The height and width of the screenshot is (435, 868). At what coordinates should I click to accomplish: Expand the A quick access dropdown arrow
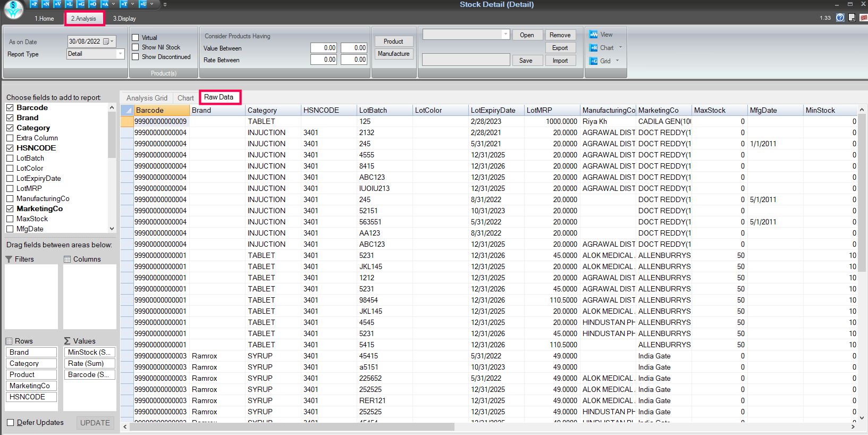(x=113, y=4)
